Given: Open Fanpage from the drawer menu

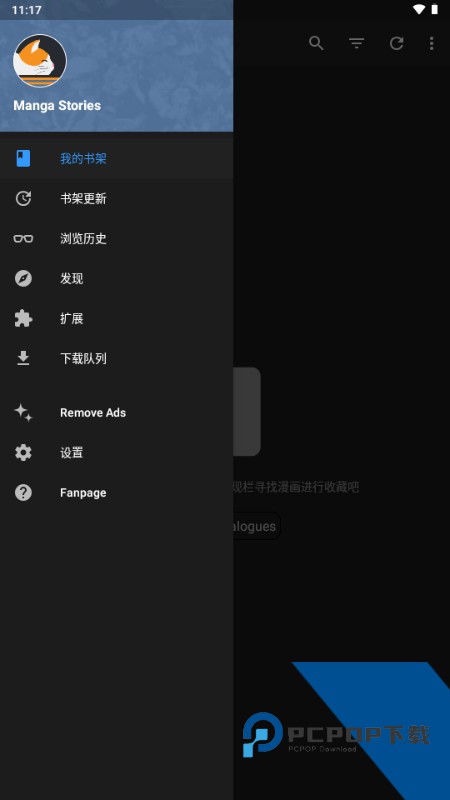Looking at the screenshot, I should pyautogui.click(x=116, y=492).
